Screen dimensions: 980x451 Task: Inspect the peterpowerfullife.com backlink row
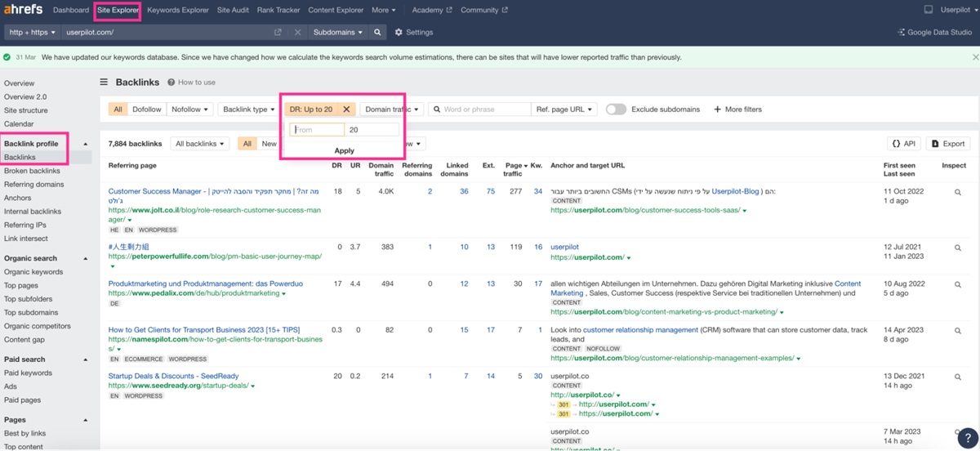pos(958,248)
